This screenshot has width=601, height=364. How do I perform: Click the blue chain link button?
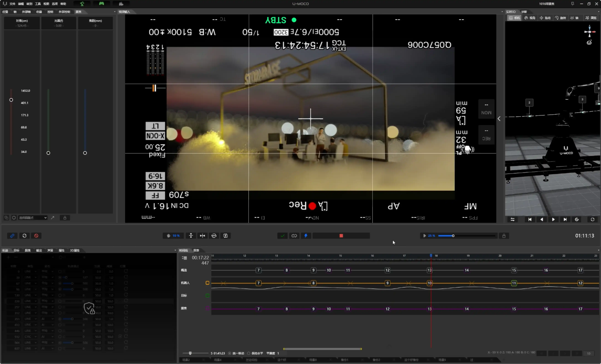[12, 236]
